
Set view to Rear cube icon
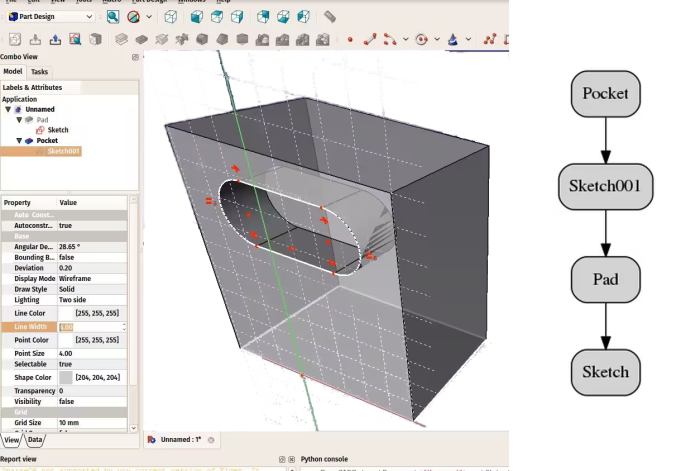coord(263,17)
